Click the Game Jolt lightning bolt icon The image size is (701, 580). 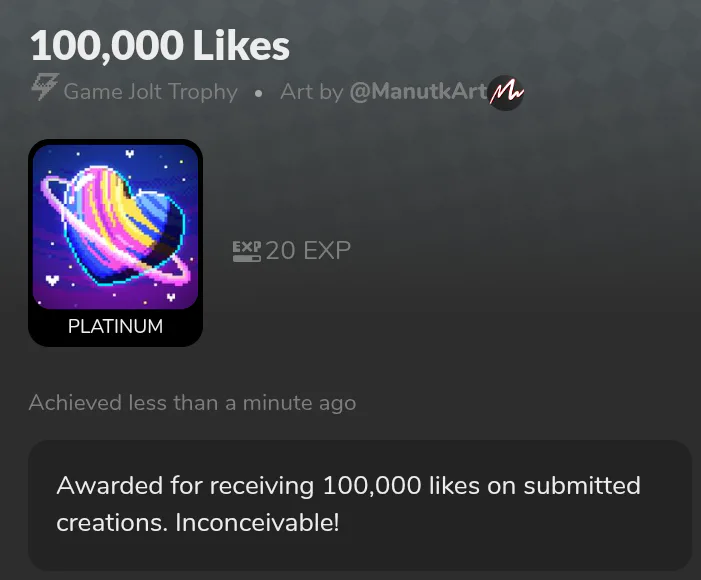[x=45, y=87]
